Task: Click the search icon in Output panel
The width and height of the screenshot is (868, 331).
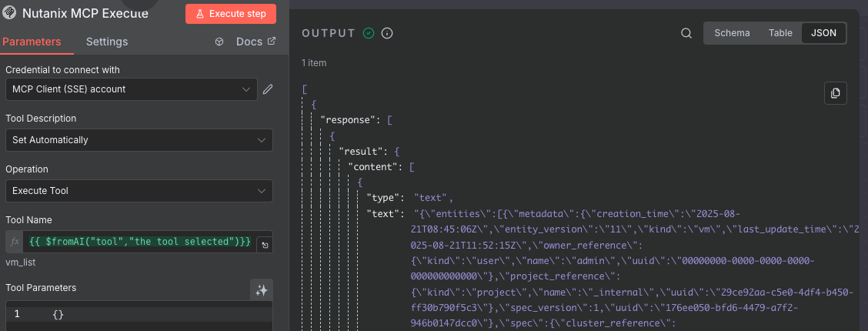Action: tap(686, 33)
